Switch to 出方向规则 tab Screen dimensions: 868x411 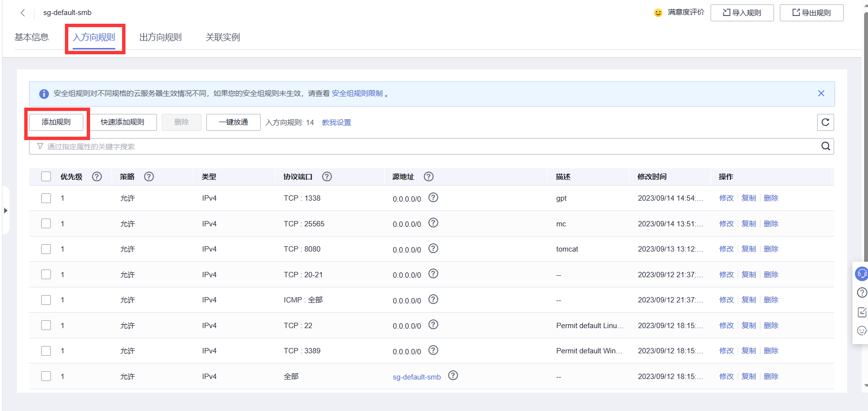(x=160, y=37)
